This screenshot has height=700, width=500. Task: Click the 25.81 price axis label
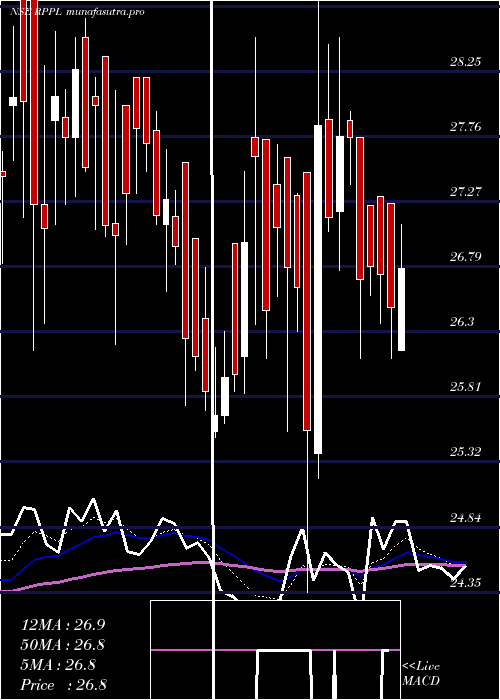(465, 387)
